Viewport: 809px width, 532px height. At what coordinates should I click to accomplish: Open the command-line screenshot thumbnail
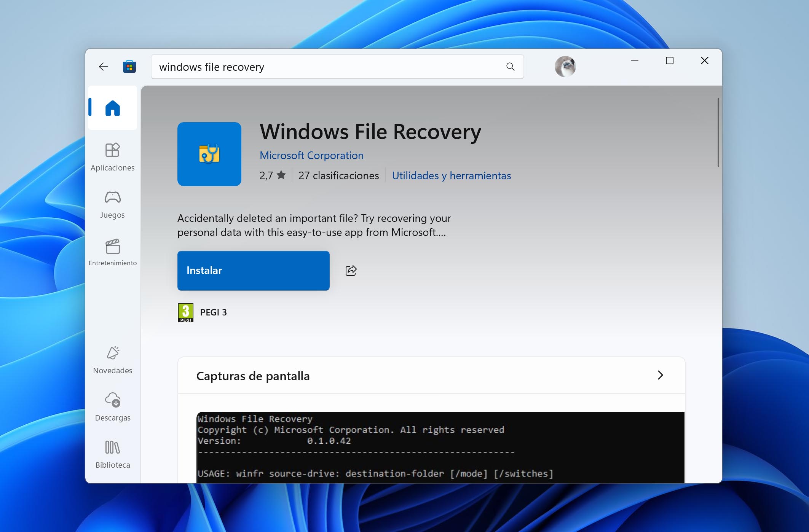click(440, 448)
